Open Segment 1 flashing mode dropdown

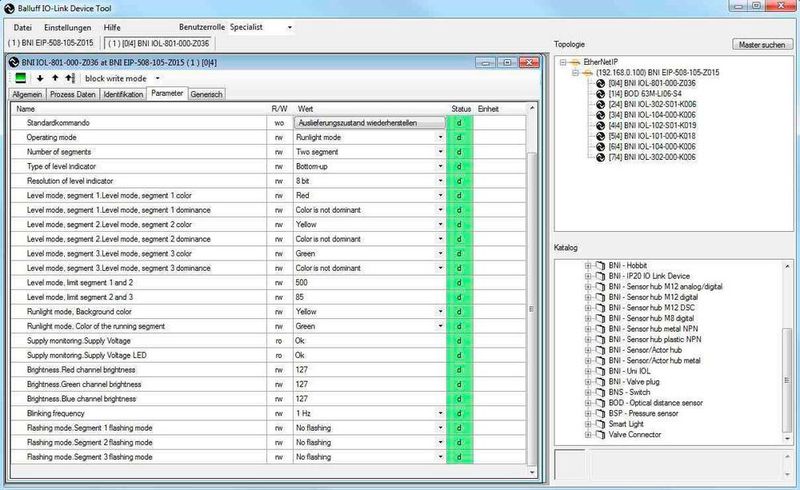coord(441,428)
